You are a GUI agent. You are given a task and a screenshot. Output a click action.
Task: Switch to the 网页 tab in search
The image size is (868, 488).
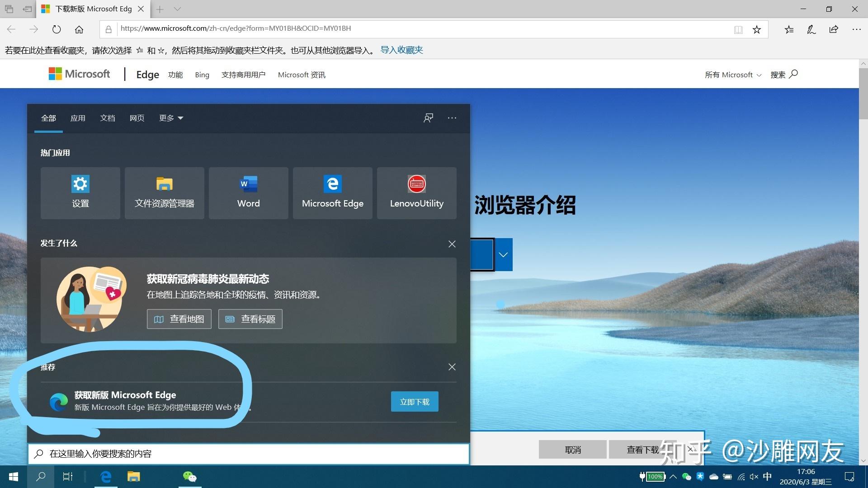point(137,118)
